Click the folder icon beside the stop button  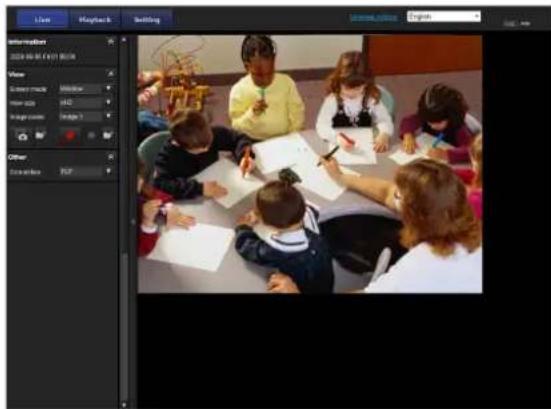[x=107, y=135]
